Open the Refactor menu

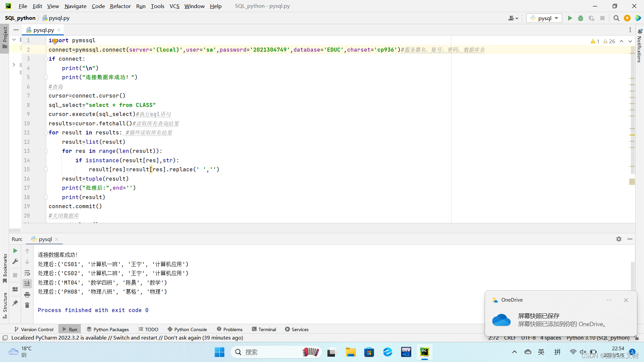coord(120,6)
